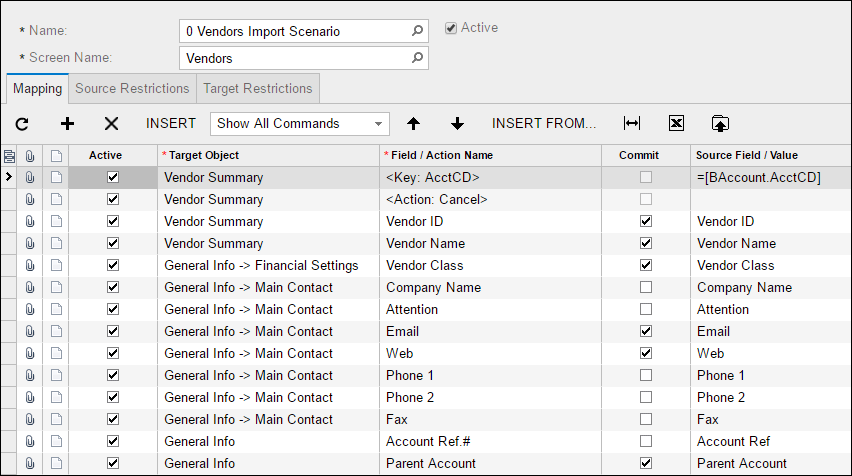Toggle Active for Key AcctCD row

[113, 177]
